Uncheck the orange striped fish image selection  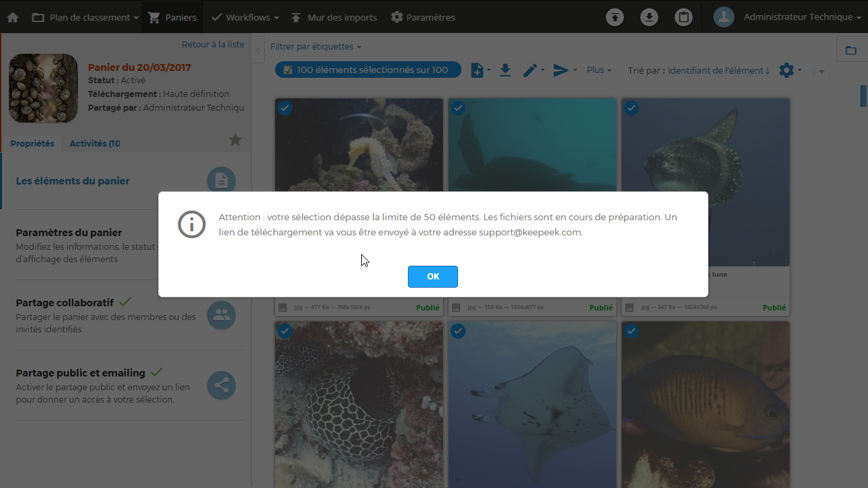point(631,331)
